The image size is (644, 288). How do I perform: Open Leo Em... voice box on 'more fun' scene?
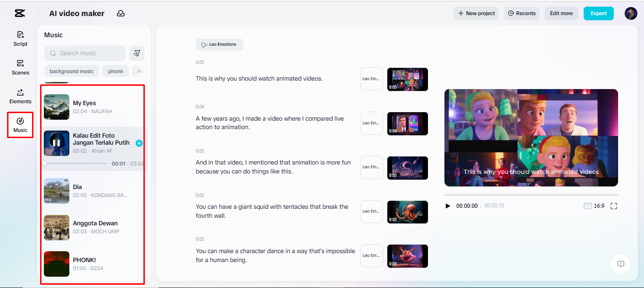(372, 167)
